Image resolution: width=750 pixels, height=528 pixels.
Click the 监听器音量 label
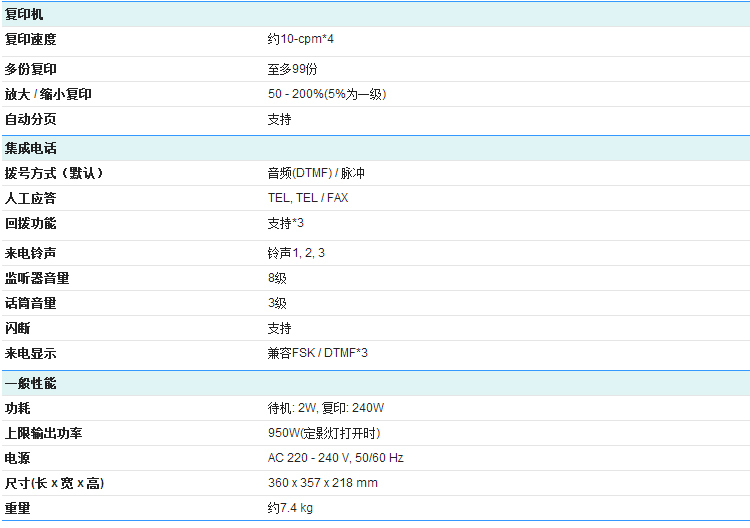(x=37, y=278)
